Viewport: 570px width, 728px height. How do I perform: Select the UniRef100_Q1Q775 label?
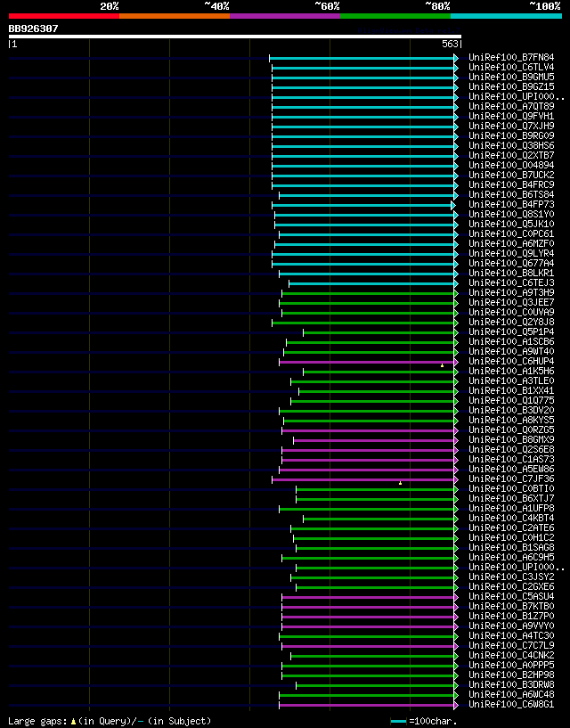[x=511, y=400]
